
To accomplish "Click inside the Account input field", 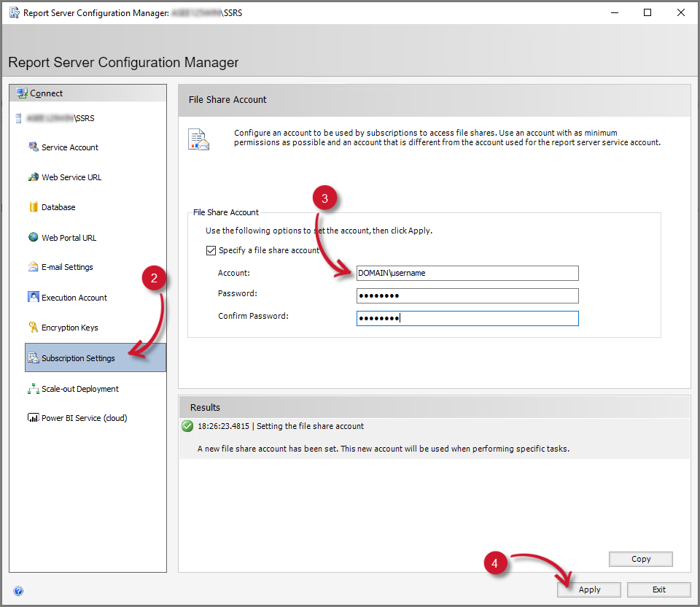I will (x=467, y=273).
